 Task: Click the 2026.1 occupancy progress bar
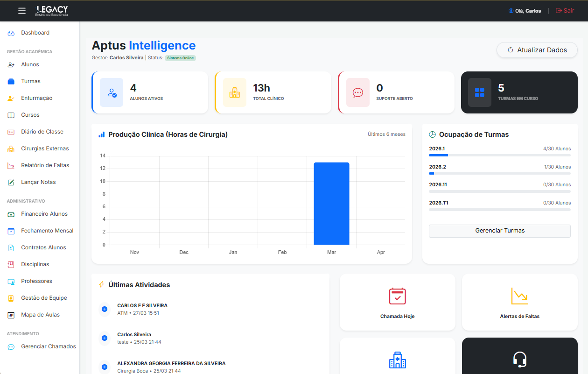click(x=499, y=155)
